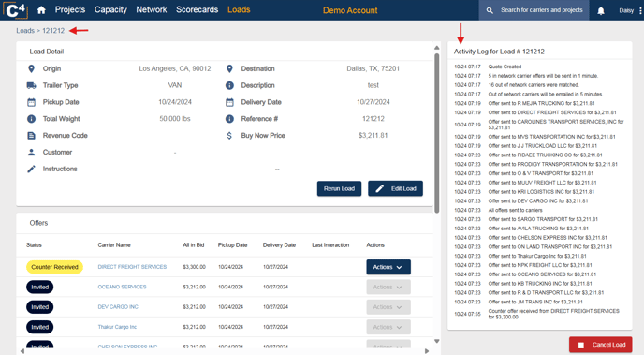
Task: Click the Status column header
Action: tap(34, 245)
